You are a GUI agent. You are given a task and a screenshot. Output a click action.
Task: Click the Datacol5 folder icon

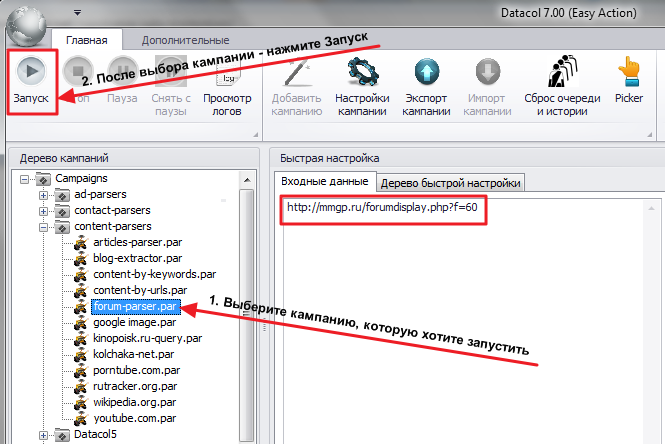coord(62,435)
